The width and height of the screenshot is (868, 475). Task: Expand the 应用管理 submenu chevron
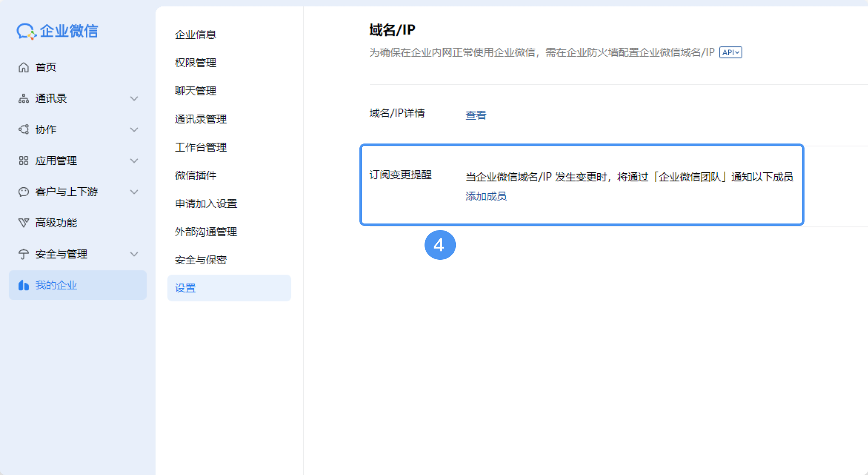pyautogui.click(x=134, y=161)
